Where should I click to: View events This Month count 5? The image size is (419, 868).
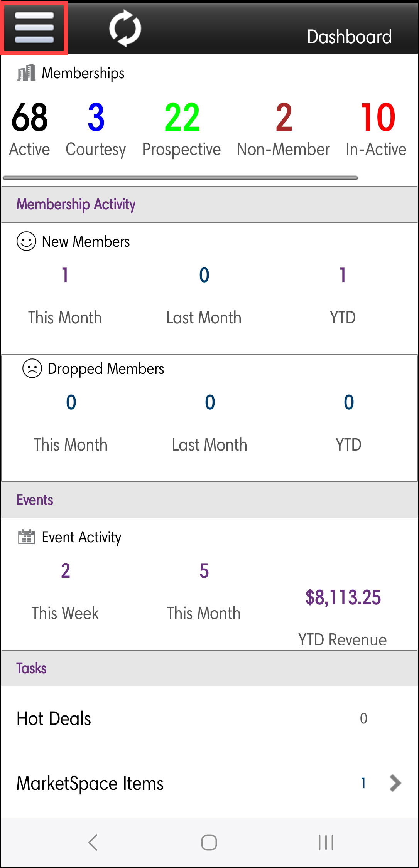(204, 571)
